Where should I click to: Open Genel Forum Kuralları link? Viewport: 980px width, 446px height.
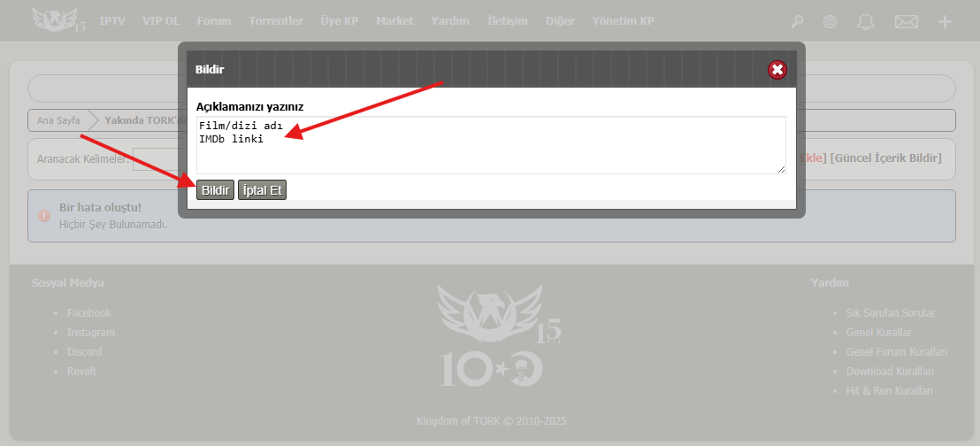[x=897, y=351]
